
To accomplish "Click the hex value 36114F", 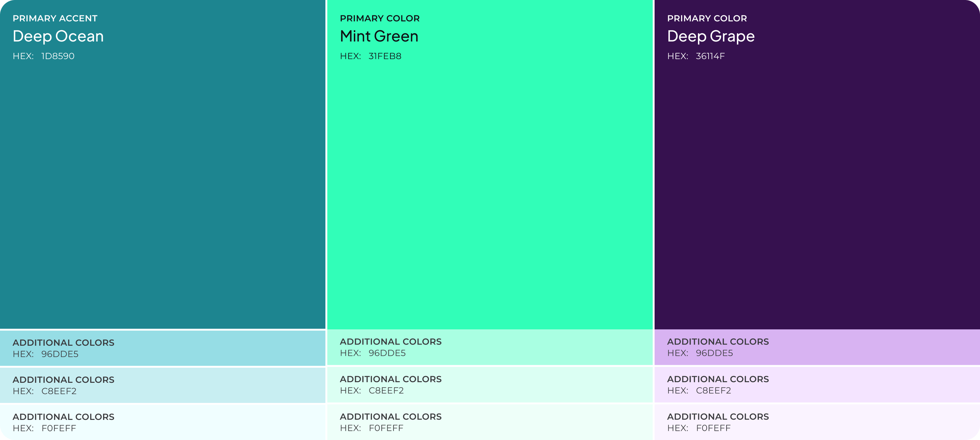I will coord(710,56).
